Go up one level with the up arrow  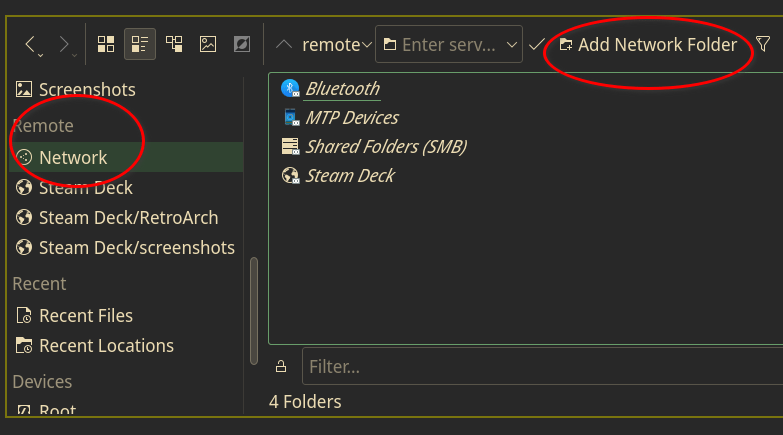pos(284,44)
